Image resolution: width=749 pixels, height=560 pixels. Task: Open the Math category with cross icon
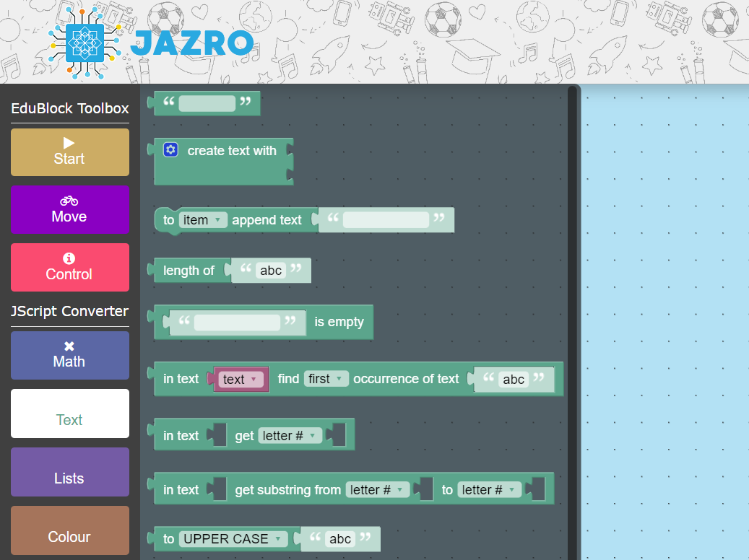[x=70, y=355]
